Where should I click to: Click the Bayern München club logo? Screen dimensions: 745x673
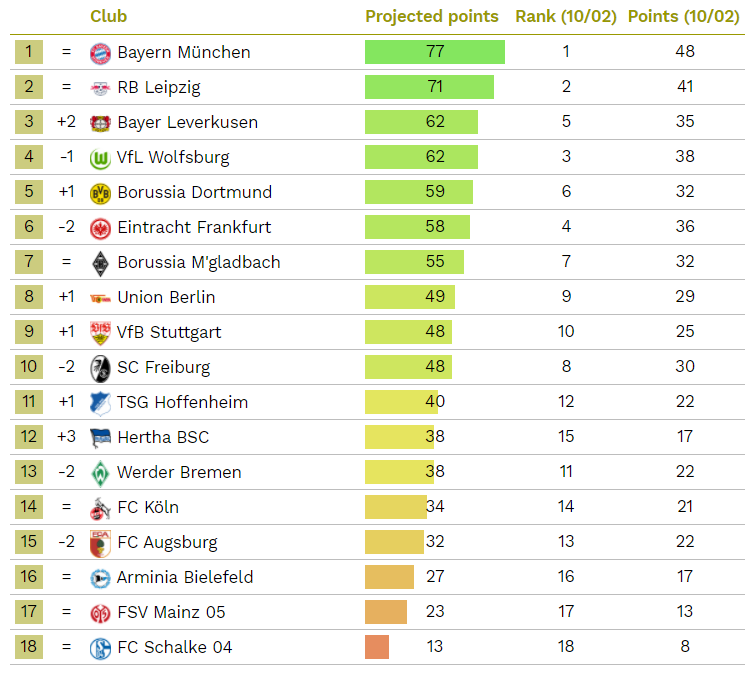tap(100, 52)
